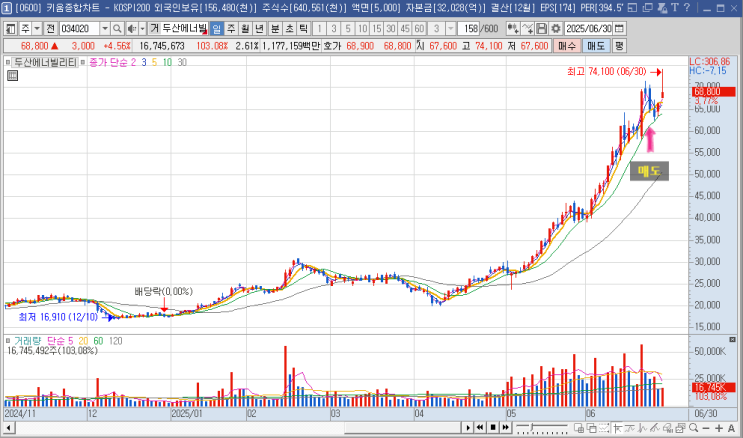Select the 분 minute period
The image size is (743, 438).
click(275, 29)
